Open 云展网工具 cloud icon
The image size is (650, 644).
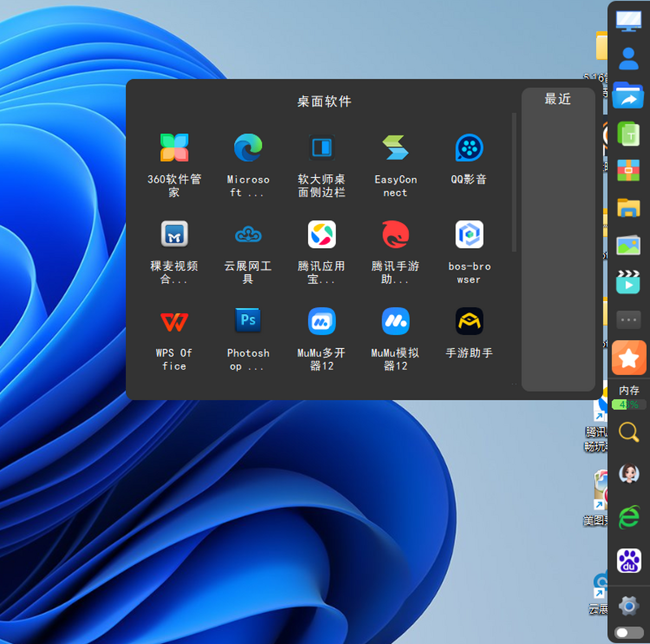[x=248, y=235]
